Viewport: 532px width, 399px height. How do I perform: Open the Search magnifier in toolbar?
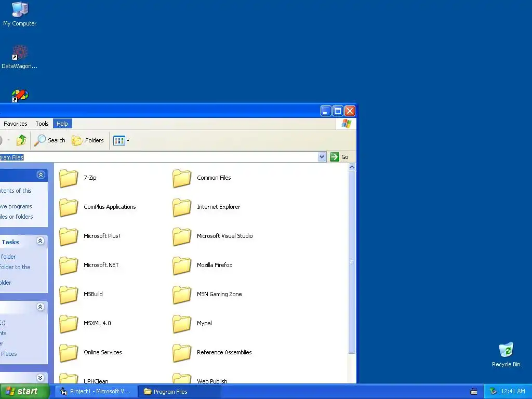(49, 140)
